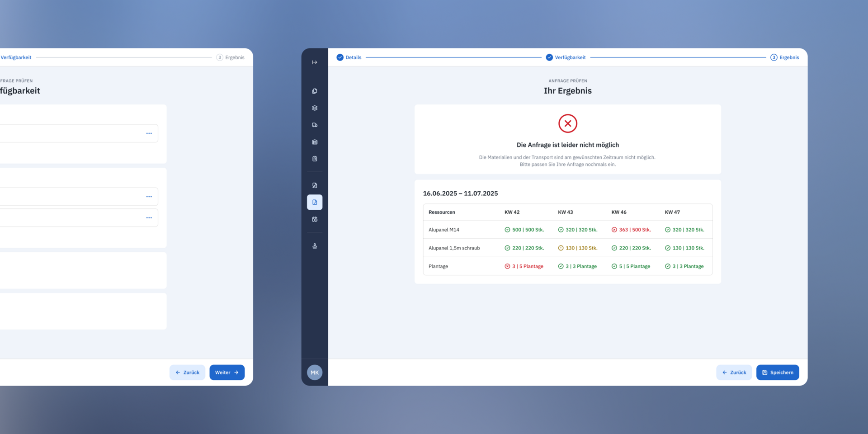Open the MK user avatar
Image resolution: width=868 pixels, height=434 pixels.
coord(315,373)
